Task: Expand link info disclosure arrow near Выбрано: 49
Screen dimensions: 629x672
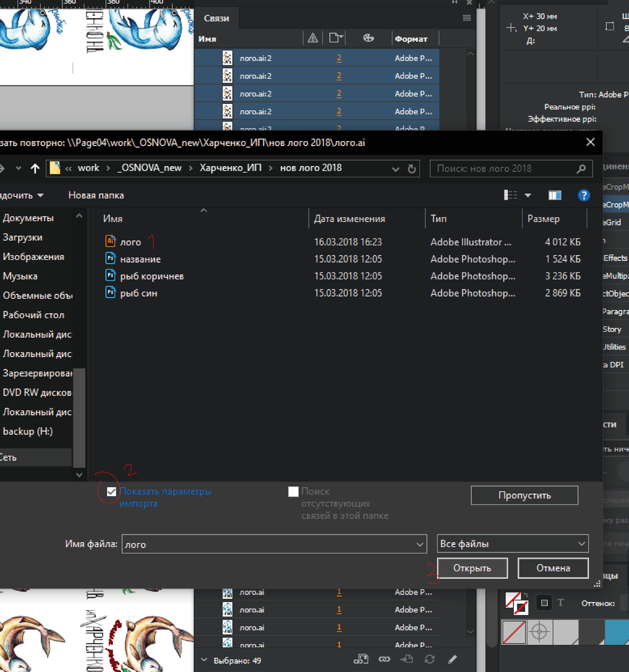Action: point(204,660)
